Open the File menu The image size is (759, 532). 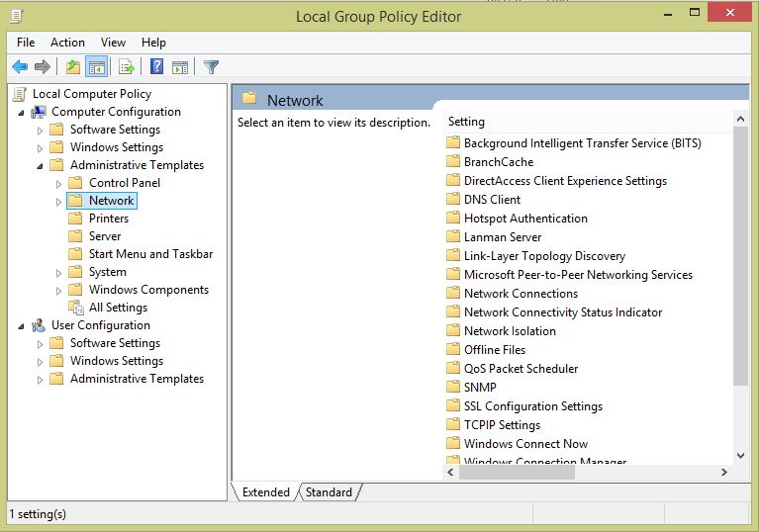pos(26,43)
